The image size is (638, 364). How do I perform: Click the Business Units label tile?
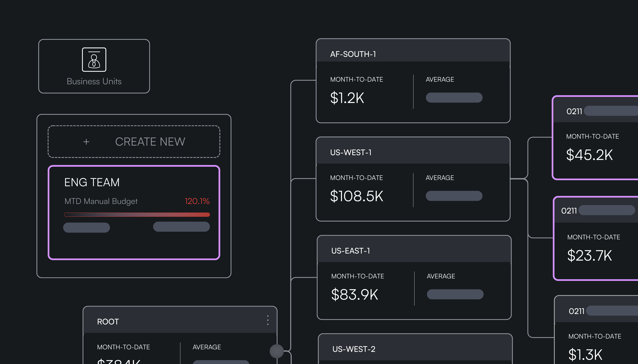point(94,81)
